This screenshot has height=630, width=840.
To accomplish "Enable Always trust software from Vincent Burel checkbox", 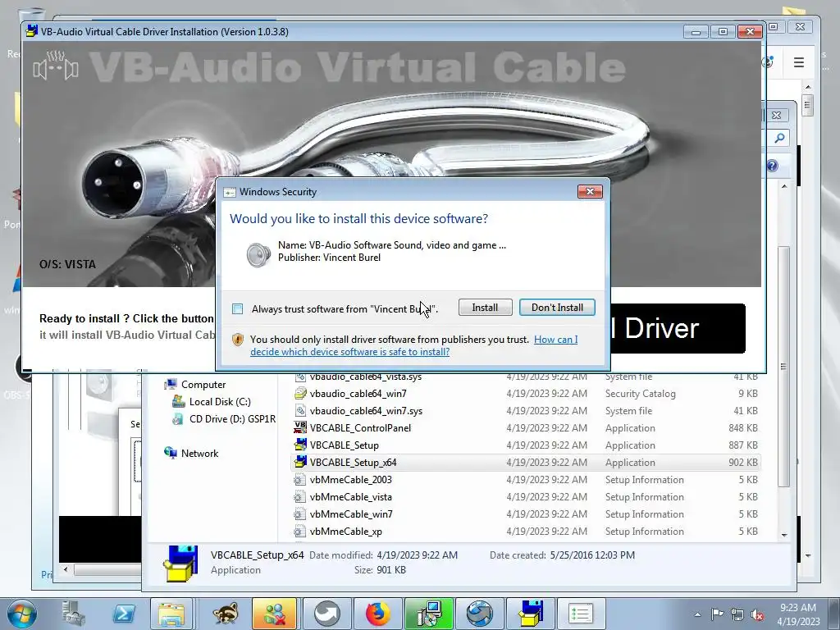I will click(x=237, y=308).
